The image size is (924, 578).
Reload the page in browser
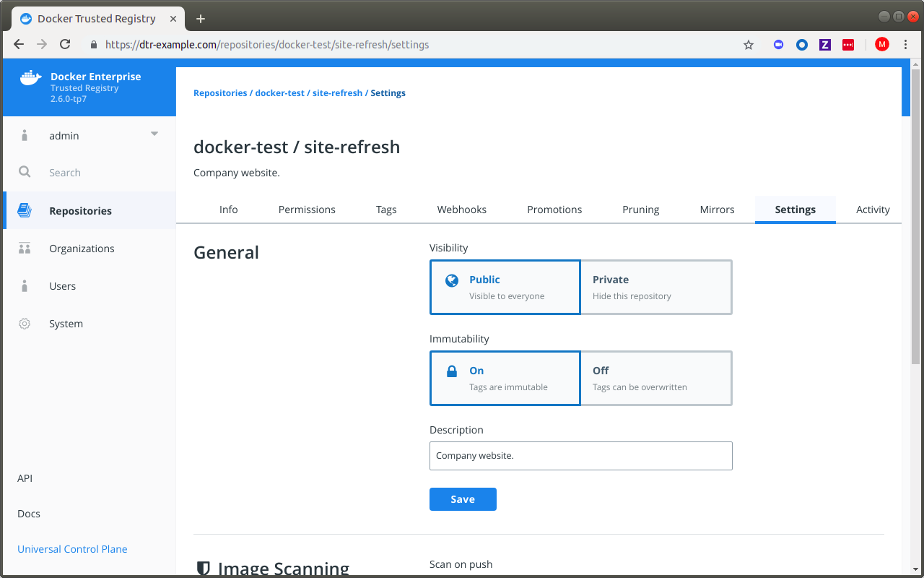65,45
